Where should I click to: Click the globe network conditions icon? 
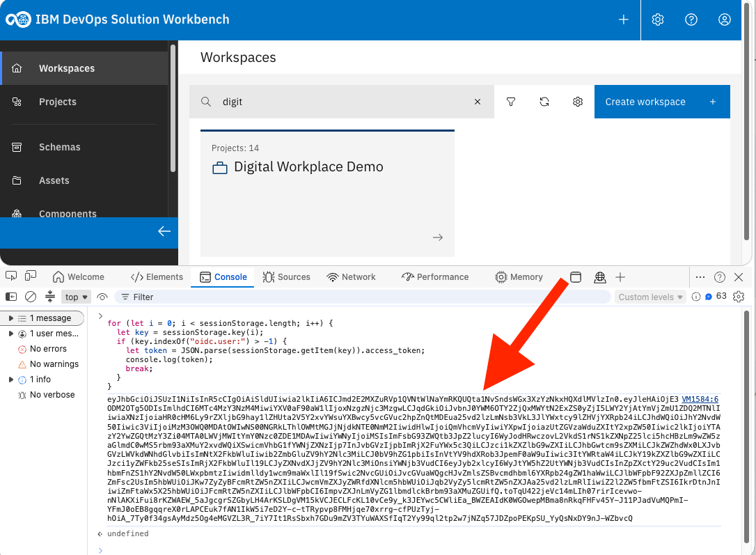(x=600, y=276)
